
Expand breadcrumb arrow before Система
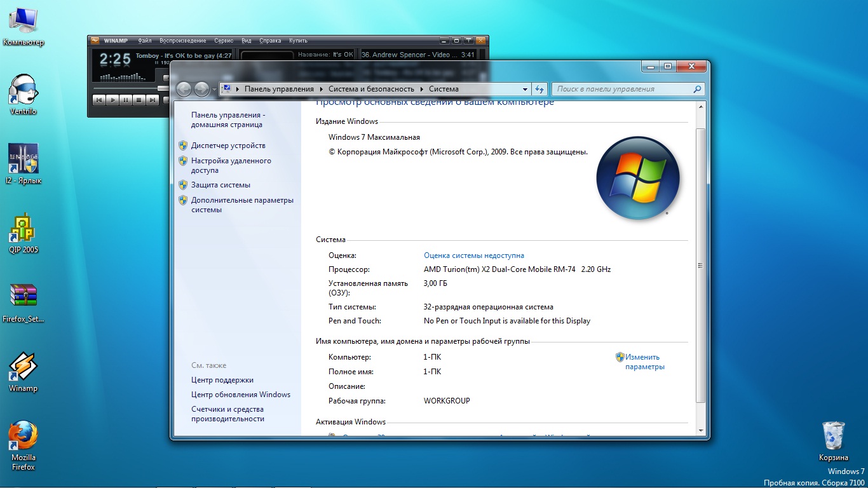click(x=422, y=89)
